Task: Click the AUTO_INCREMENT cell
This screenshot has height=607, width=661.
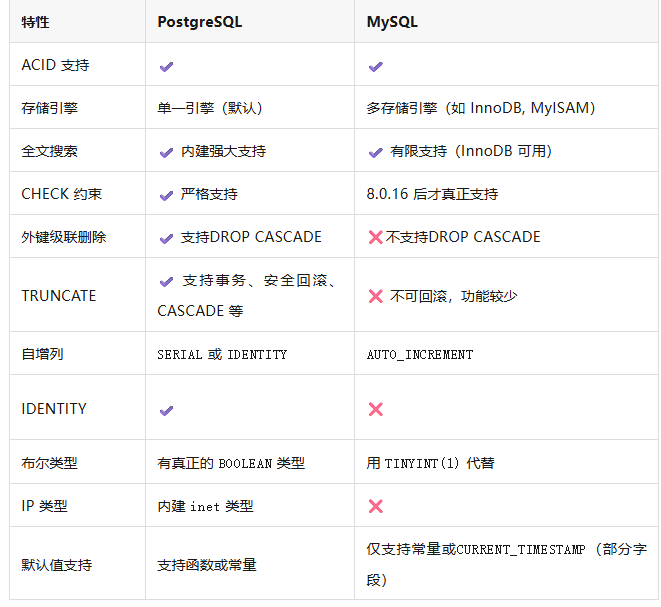Action: 420,355
